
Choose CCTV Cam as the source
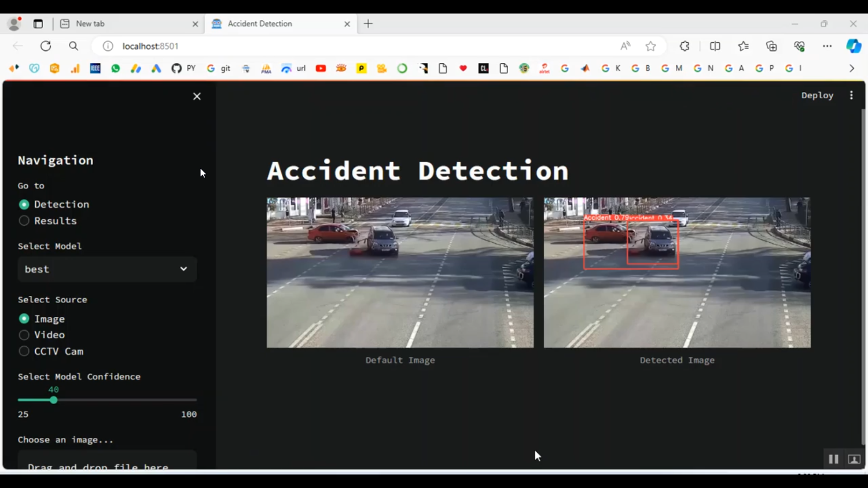pyautogui.click(x=24, y=351)
